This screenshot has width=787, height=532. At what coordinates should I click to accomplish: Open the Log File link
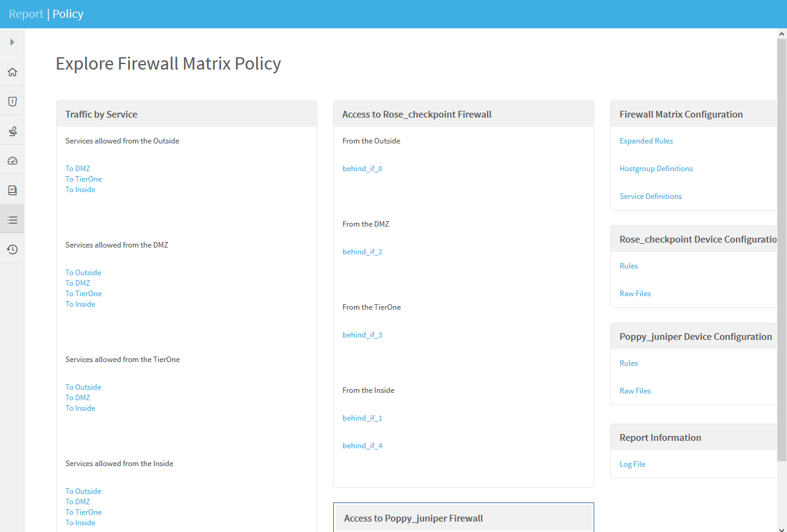[632, 464]
